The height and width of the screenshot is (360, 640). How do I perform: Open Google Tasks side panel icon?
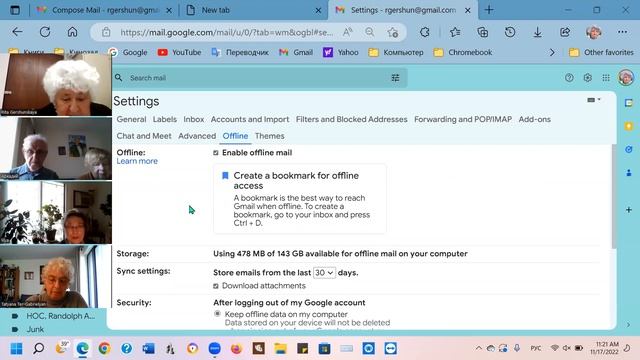click(x=629, y=149)
